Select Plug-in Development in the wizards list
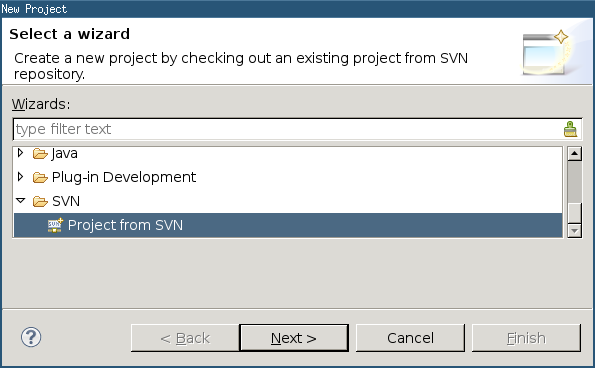The width and height of the screenshot is (595, 368). (x=124, y=177)
